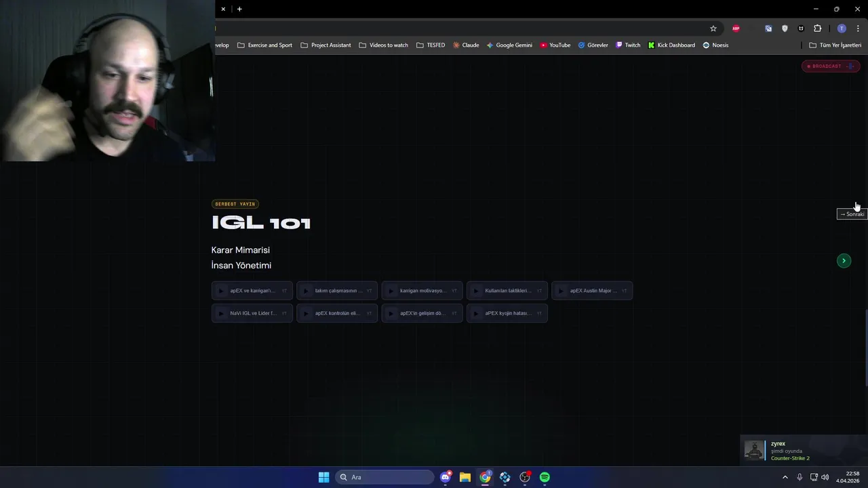Play the 'karrigan motivasyo...' video chip

(422, 291)
